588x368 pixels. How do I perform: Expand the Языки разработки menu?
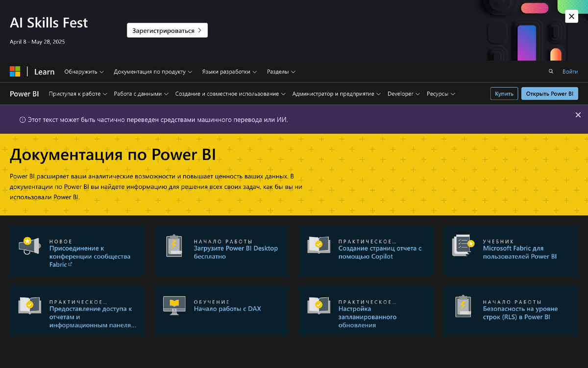coord(229,72)
